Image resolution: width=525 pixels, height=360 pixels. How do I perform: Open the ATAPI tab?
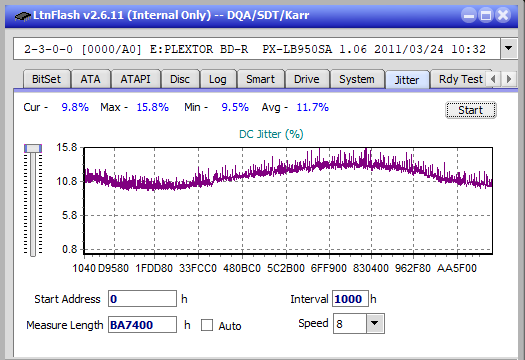(135, 79)
